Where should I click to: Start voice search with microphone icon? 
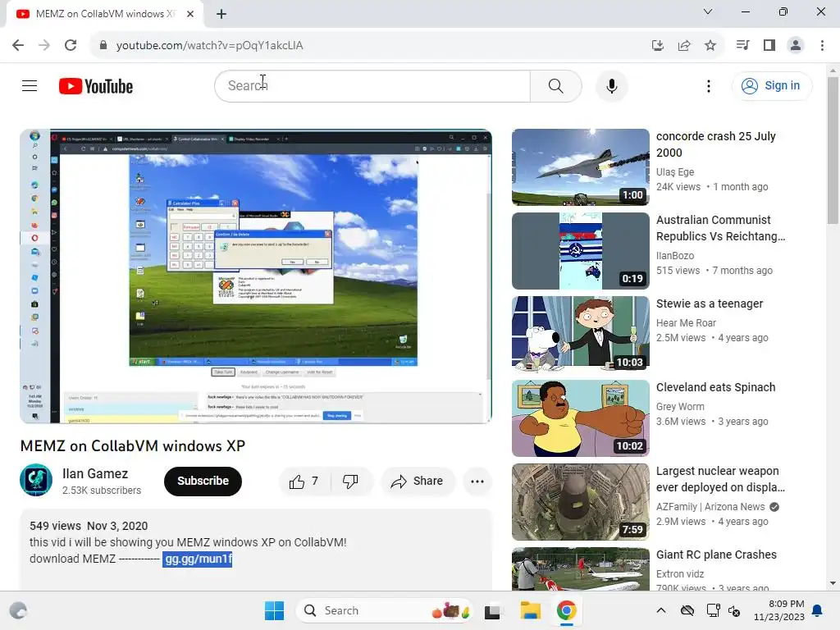coord(611,85)
